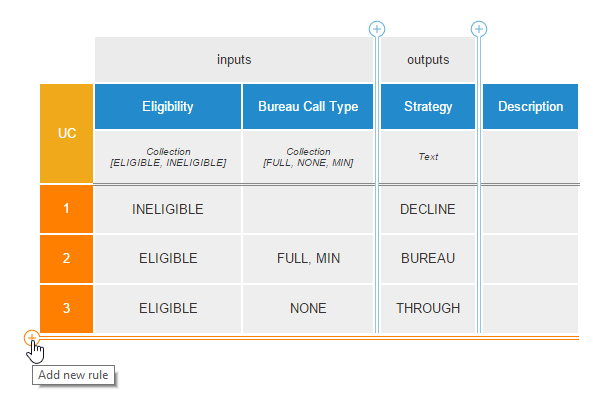Click the BUREAU output cell
593x399 pixels.
coord(428,259)
